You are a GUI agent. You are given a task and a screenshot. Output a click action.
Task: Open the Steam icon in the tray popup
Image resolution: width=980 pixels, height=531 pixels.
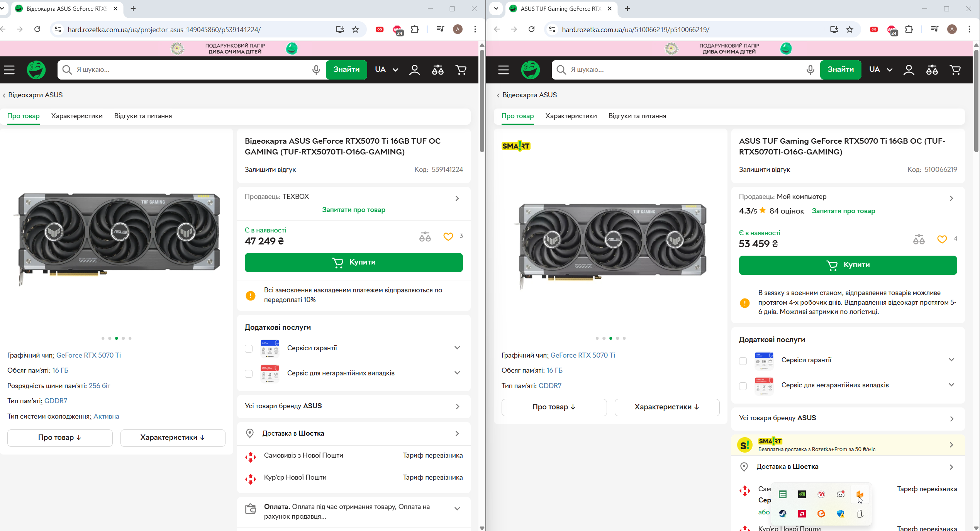(x=783, y=514)
